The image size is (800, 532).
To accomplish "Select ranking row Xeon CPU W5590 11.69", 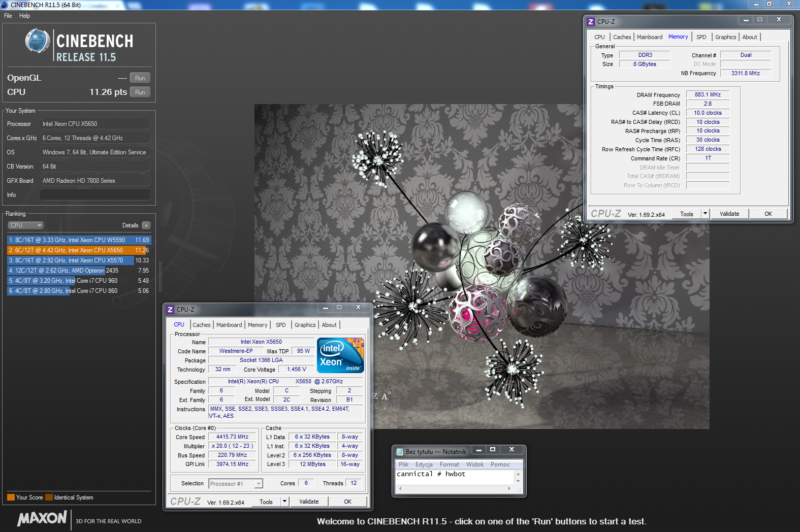I will coord(79,240).
